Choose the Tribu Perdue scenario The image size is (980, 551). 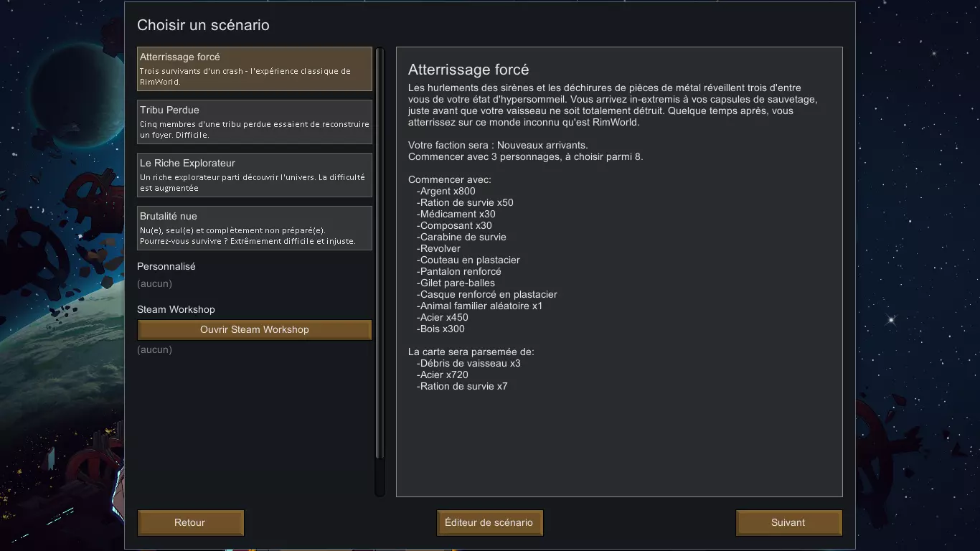click(x=254, y=122)
